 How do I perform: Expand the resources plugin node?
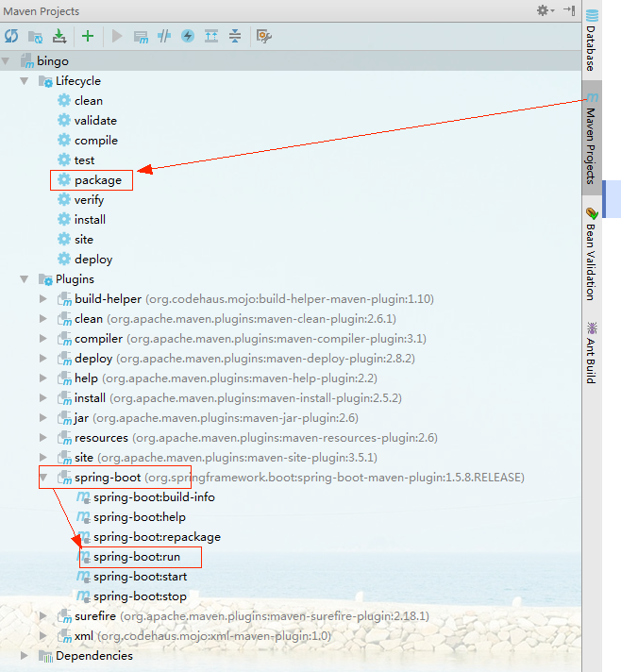coord(42,438)
